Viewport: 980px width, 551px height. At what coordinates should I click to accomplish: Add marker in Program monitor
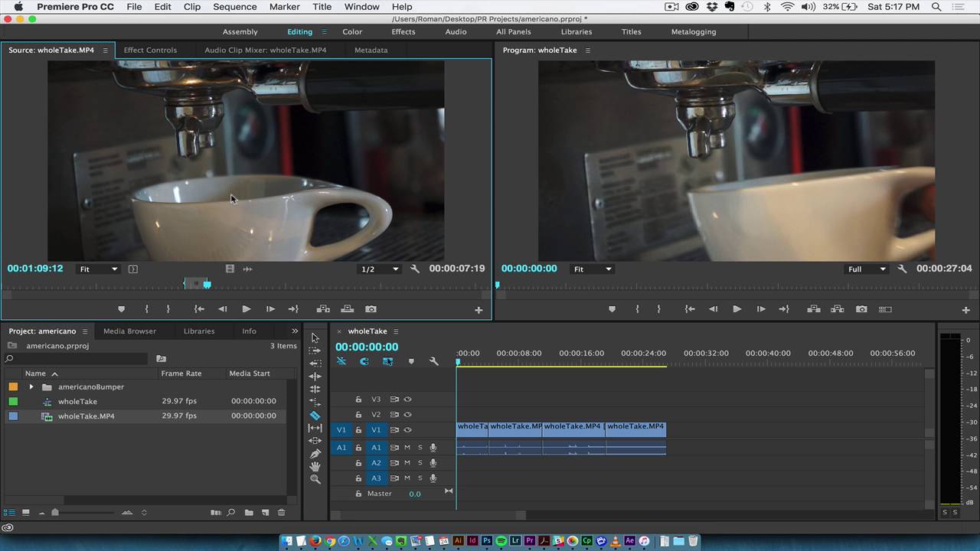click(x=612, y=309)
